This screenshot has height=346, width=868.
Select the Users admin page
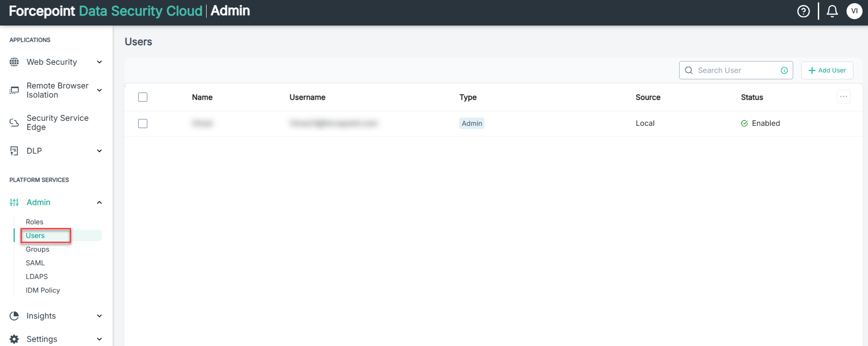[x=35, y=236]
